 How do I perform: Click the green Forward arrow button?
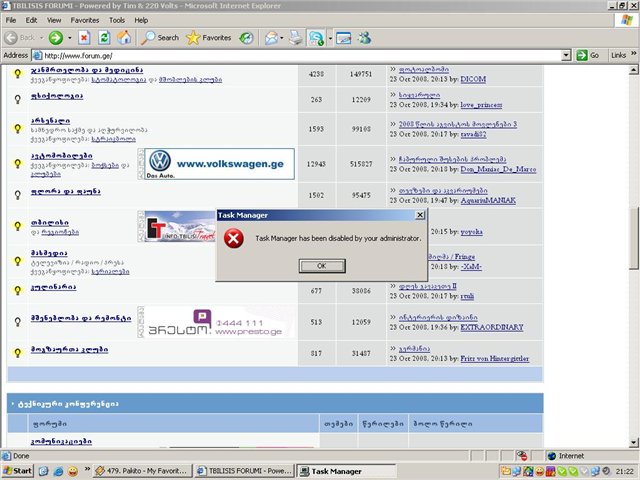56,38
